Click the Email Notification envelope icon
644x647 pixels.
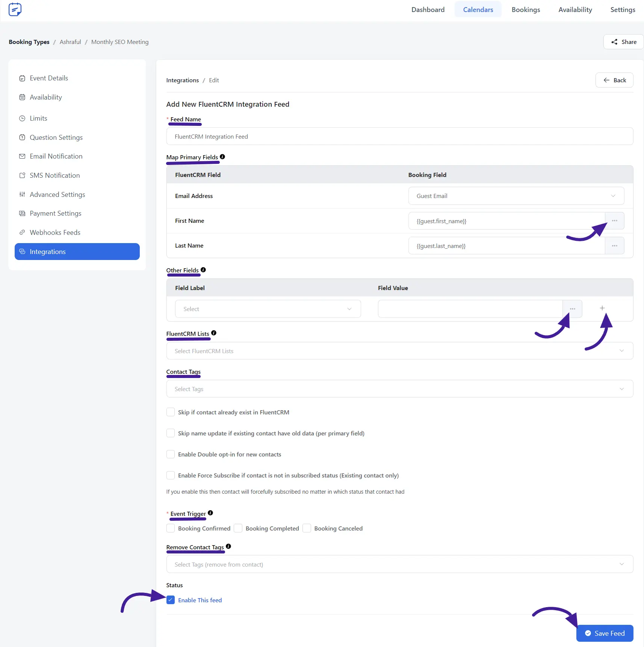22,156
